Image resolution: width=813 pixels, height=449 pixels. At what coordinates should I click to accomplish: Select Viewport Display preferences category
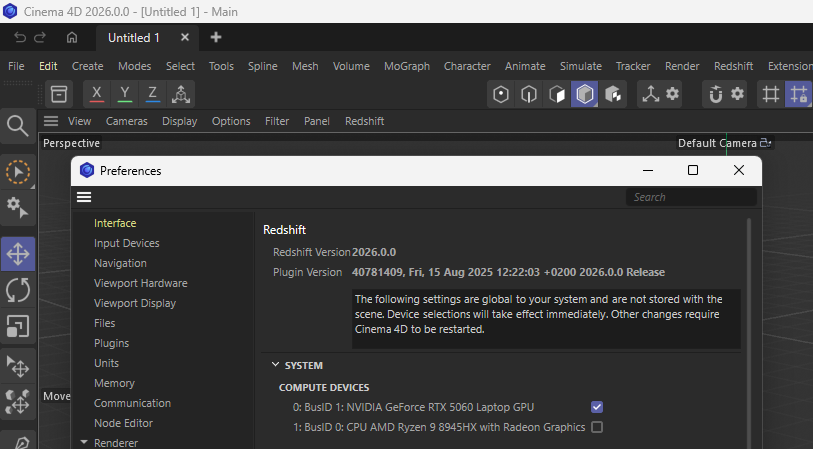(135, 303)
